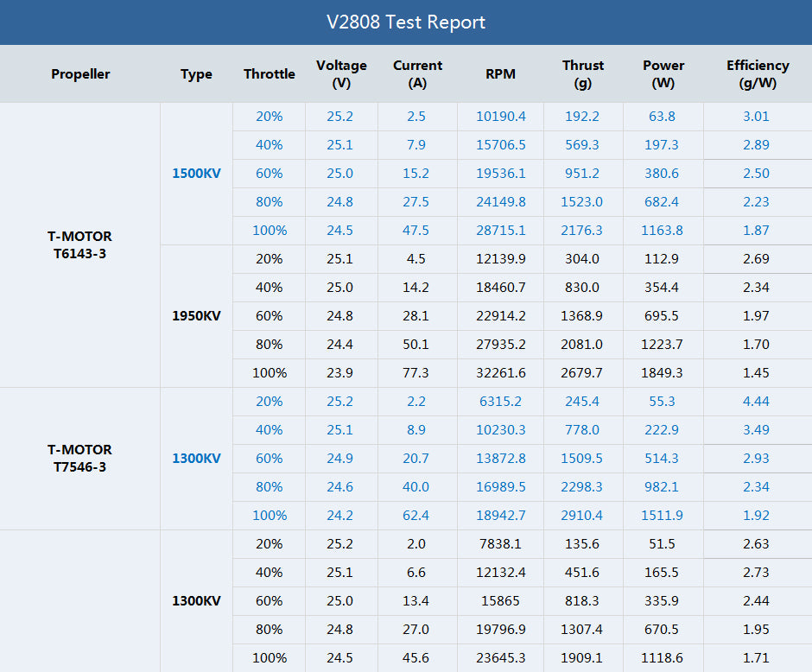Click the thrust value 2910.4

(582, 516)
